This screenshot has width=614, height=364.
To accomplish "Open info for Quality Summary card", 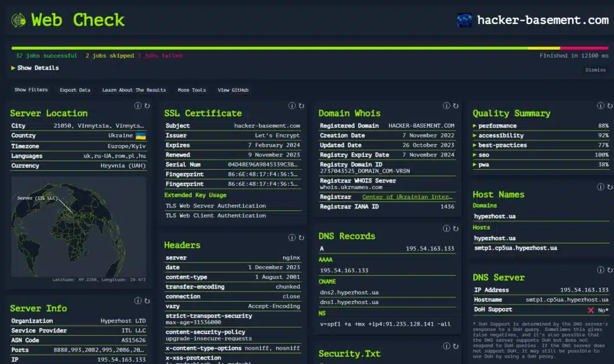I will [600, 106].
